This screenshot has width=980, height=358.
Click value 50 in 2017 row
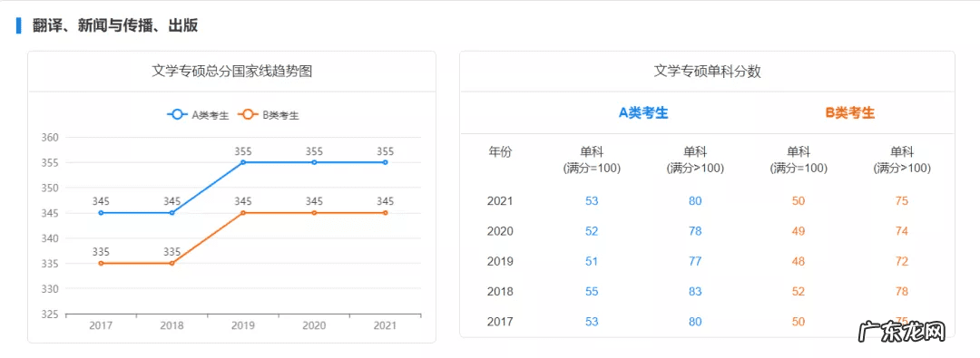coord(799,322)
